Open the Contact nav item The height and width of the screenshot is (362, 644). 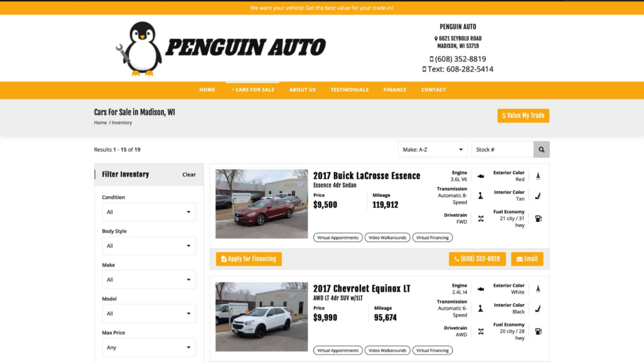433,89
